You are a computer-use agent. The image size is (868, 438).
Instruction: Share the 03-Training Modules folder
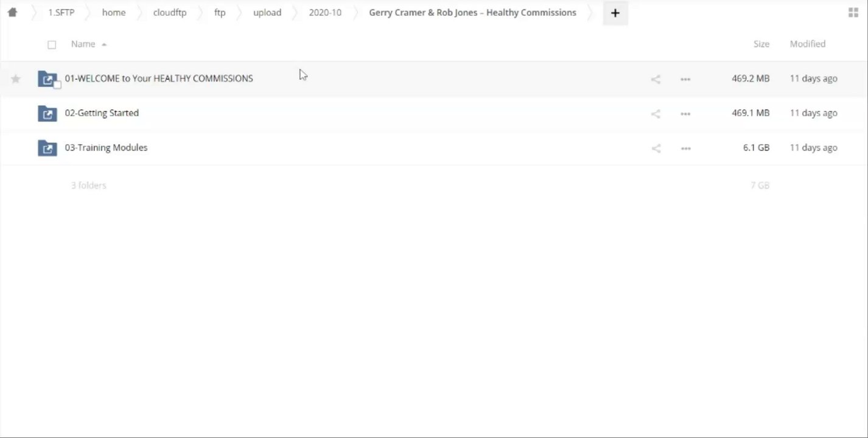click(x=656, y=148)
